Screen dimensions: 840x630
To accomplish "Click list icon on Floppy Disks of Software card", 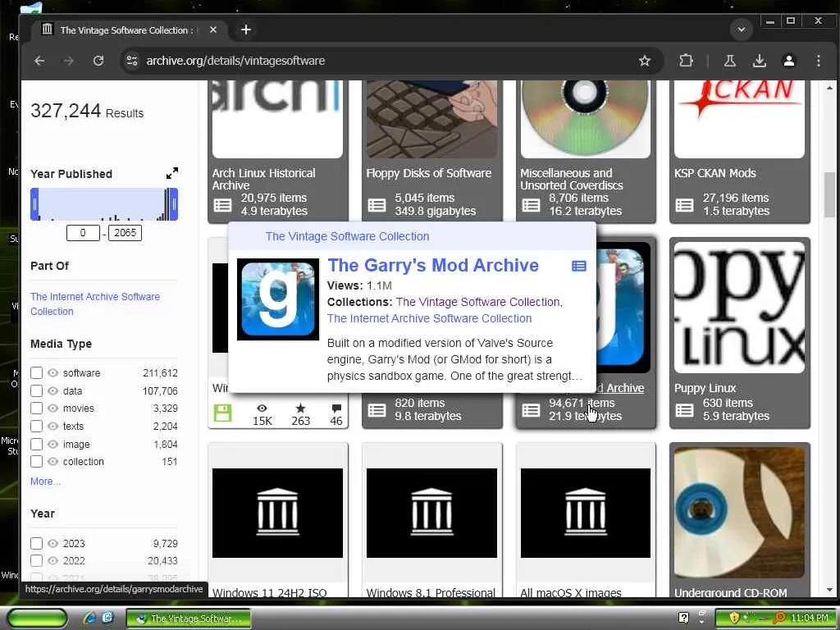I will tap(377, 204).
